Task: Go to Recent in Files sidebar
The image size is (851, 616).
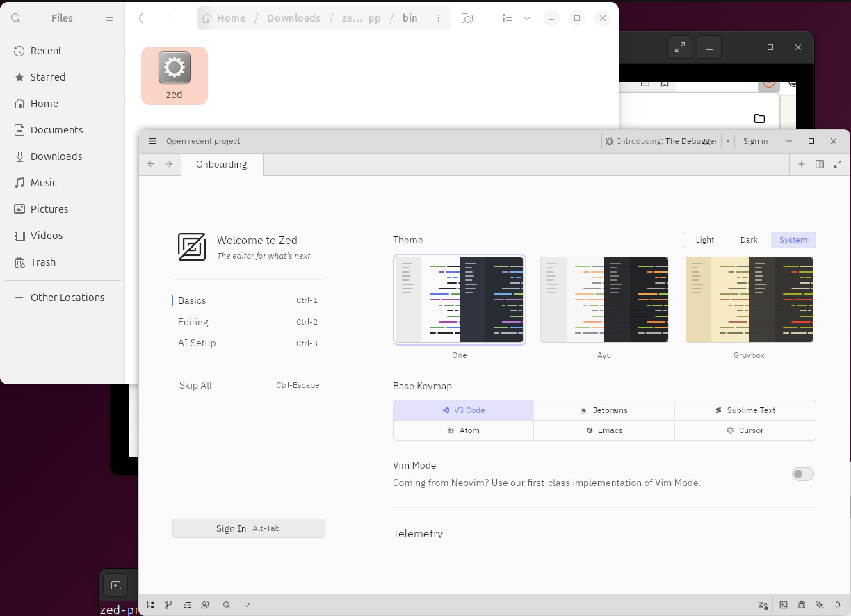Action: [63, 51]
